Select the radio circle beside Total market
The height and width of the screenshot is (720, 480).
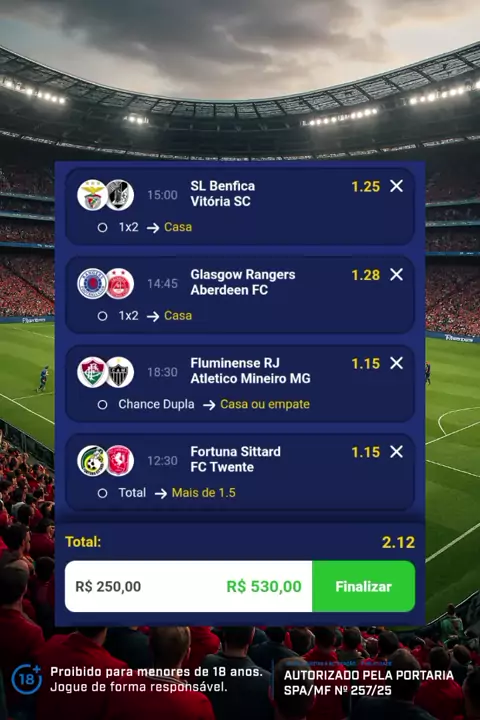(x=102, y=493)
